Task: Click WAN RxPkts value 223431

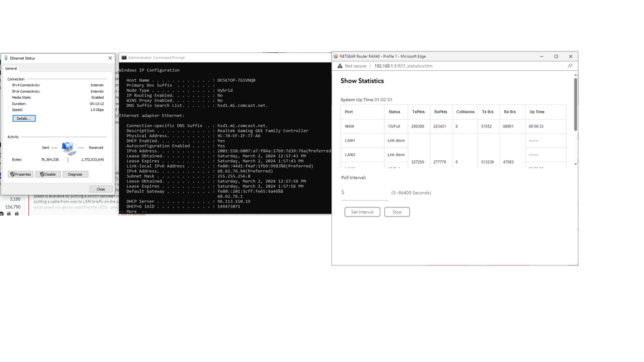Action: [x=440, y=126]
